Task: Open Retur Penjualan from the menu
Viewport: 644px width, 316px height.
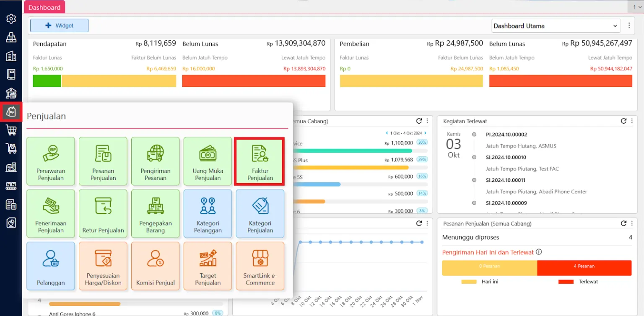Action: pyautogui.click(x=103, y=214)
